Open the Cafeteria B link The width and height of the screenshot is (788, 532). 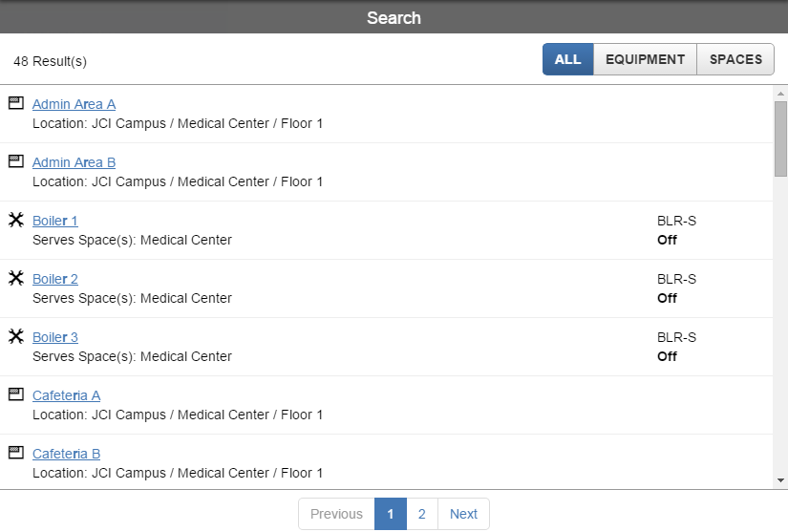click(66, 454)
